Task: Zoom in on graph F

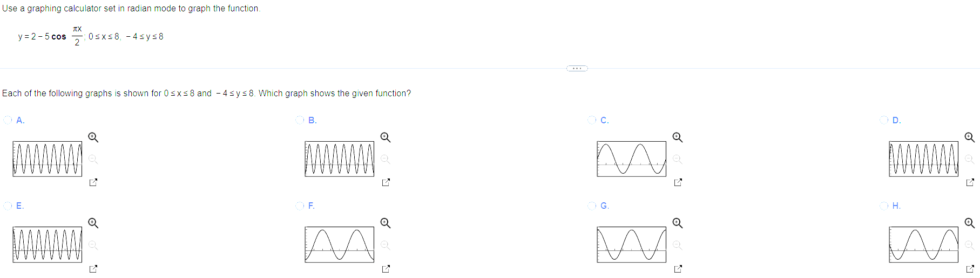Action: 385,223
